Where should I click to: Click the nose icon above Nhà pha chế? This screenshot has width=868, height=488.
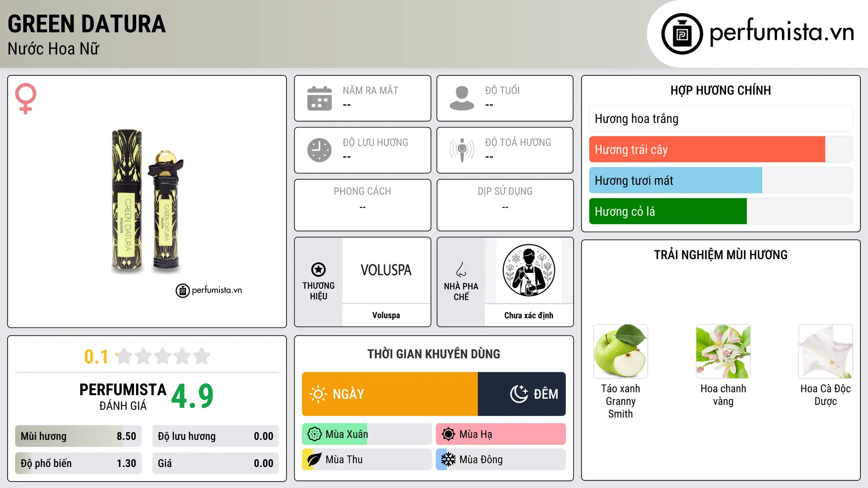point(461,269)
